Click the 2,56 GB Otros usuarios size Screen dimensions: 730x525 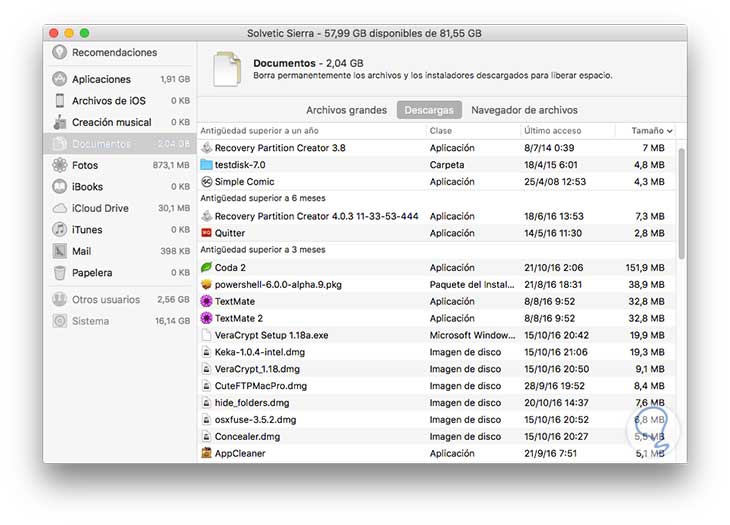(x=173, y=299)
